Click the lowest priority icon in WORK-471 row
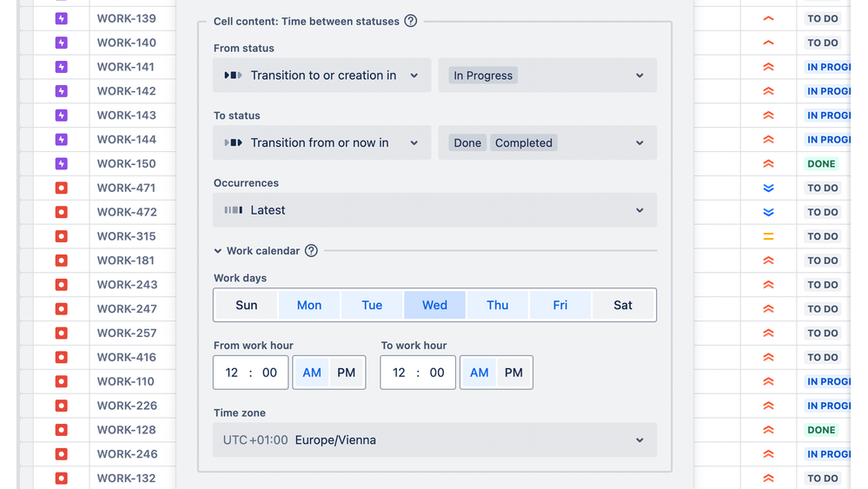Image resolution: width=868 pixels, height=489 pixels. pyautogui.click(x=768, y=188)
